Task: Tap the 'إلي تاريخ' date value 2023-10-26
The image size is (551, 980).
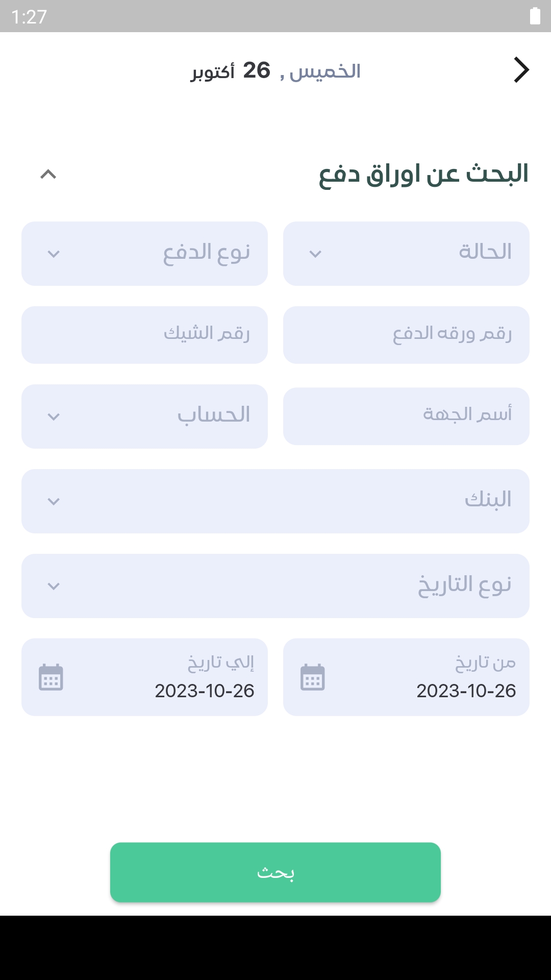Action: click(x=205, y=691)
